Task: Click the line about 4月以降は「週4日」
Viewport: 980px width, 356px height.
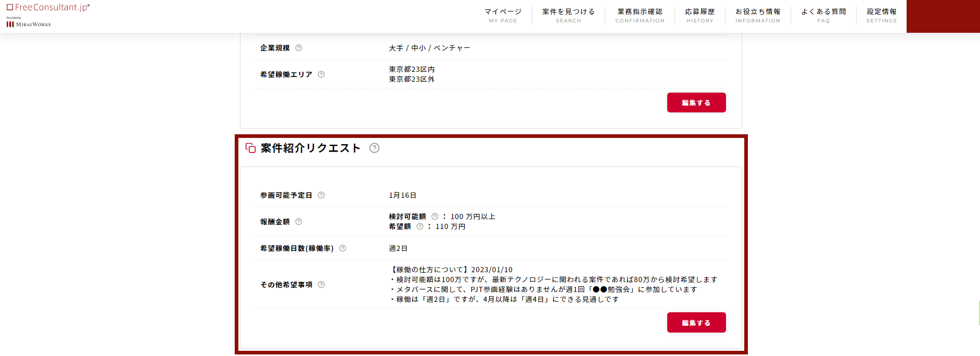Action: [504, 299]
